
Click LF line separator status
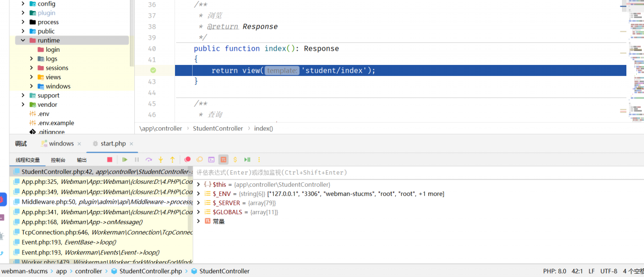tap(591, 271)
